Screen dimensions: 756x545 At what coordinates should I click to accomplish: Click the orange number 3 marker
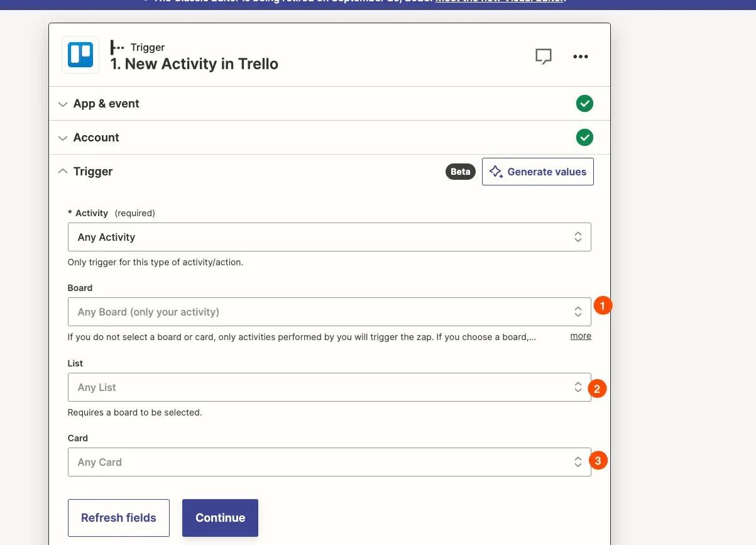point(598,461)
